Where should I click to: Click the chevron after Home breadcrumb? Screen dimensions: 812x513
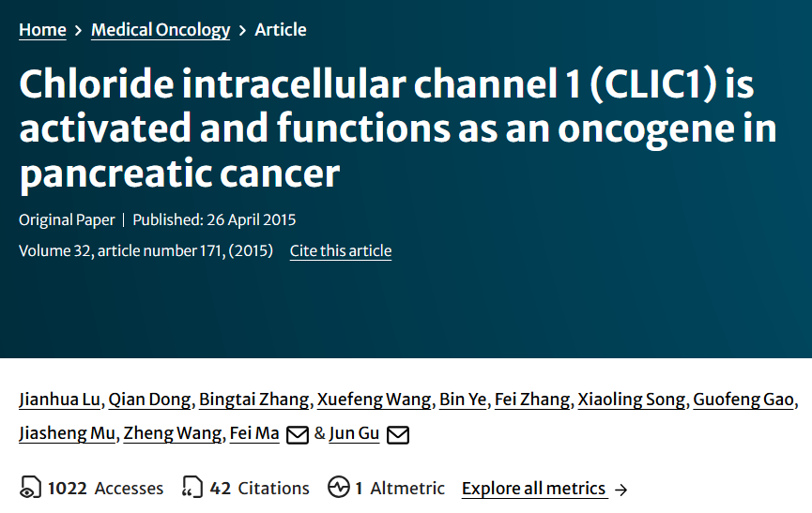click(x=78, y=31)
